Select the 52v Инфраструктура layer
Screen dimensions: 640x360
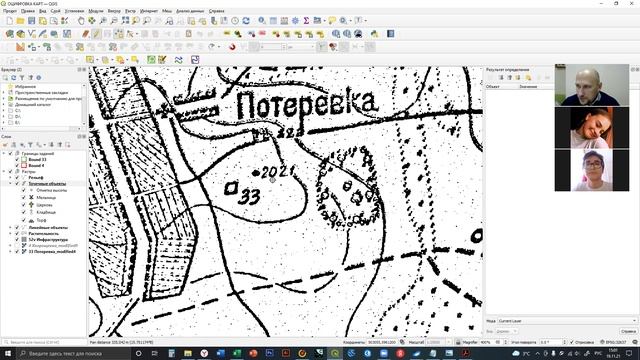(x=48, y=240)
